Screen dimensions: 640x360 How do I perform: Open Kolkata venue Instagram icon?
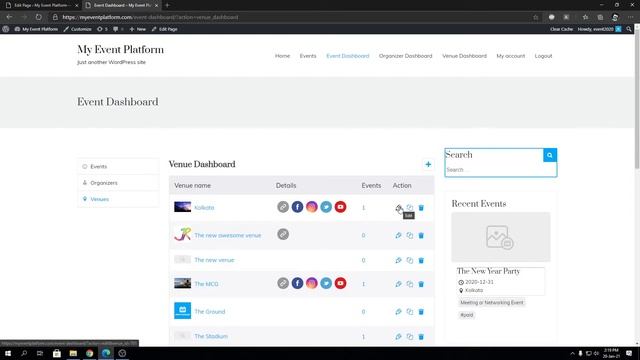point(311,207)
